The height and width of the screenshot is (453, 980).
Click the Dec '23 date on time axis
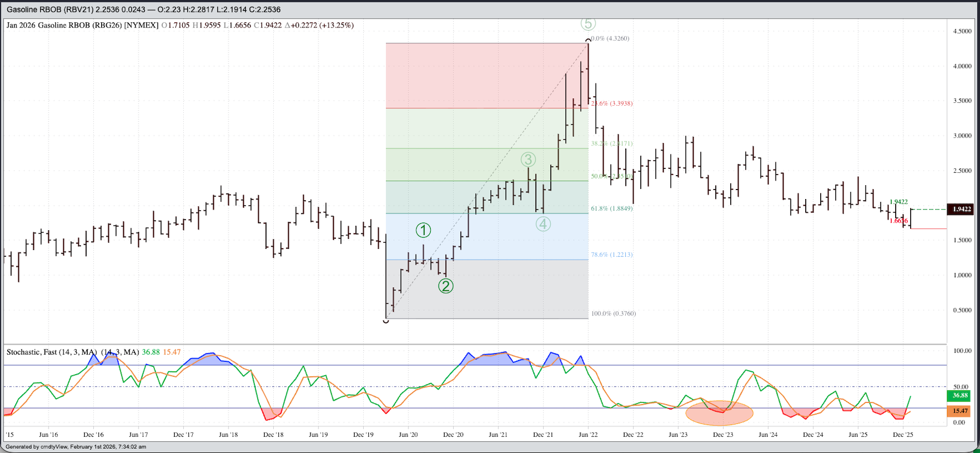pyautogui.click(x=722, y=435)
